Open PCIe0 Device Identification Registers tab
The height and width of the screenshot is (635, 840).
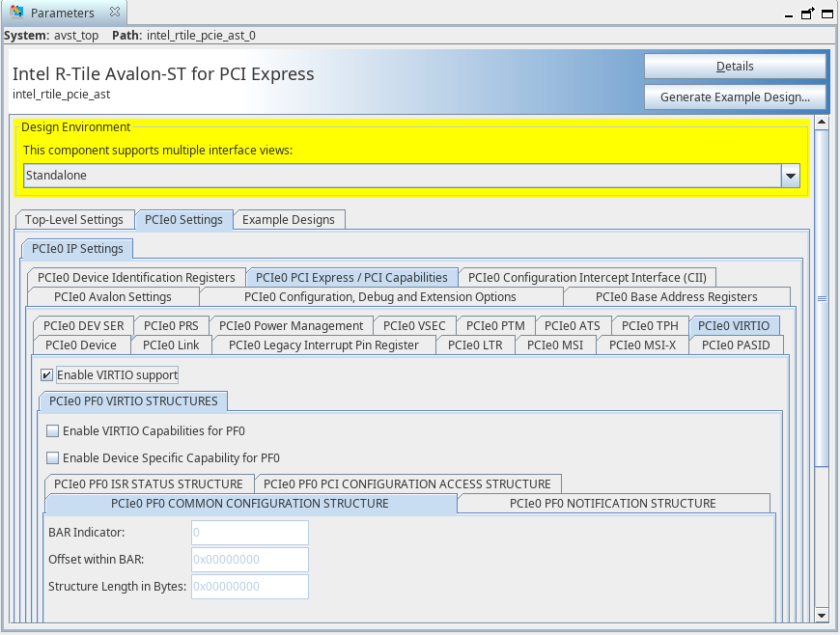click(136, 277)
